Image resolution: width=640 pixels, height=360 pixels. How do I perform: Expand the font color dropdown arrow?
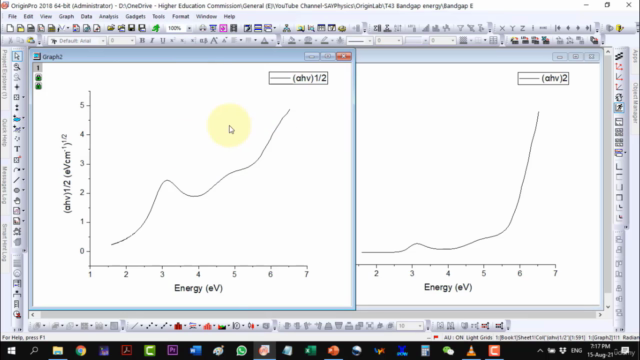pos(272,41)
